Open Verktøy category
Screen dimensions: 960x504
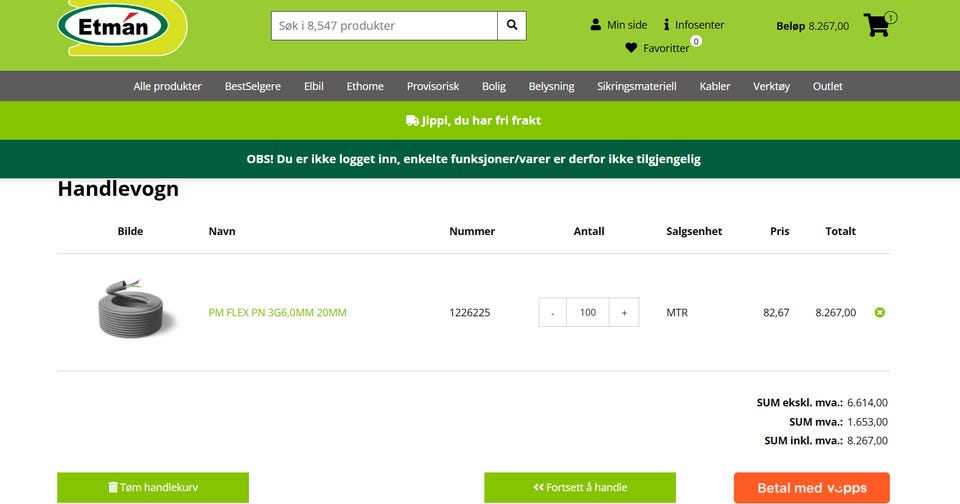pos(771,86)
